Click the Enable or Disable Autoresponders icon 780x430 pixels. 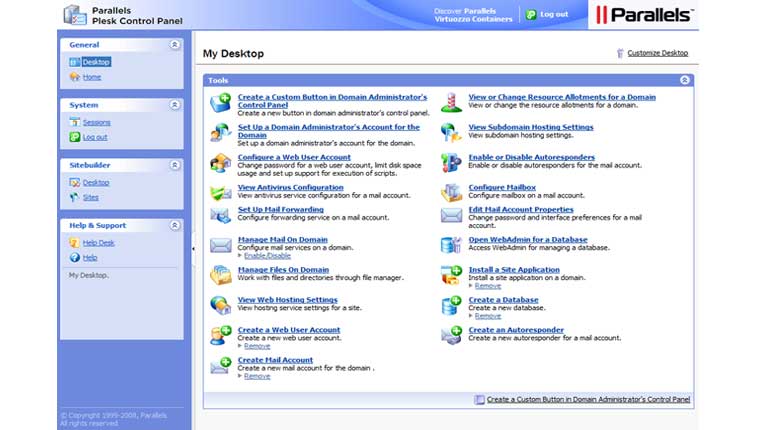coord(451,163)
